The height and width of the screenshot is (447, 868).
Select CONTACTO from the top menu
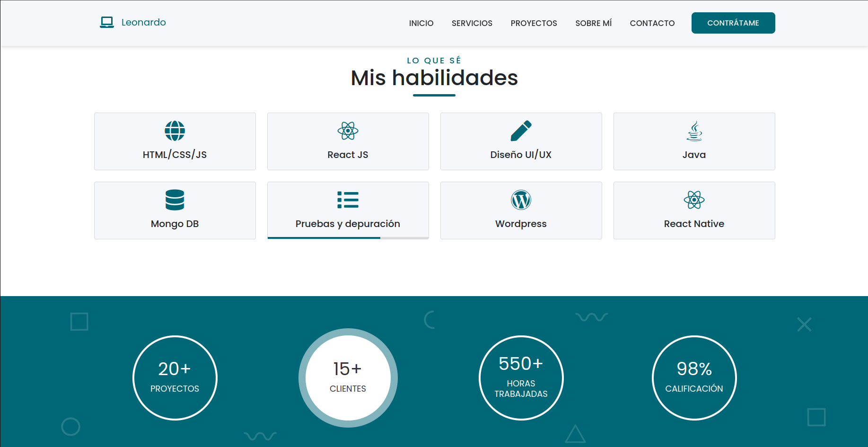point(652,23)
